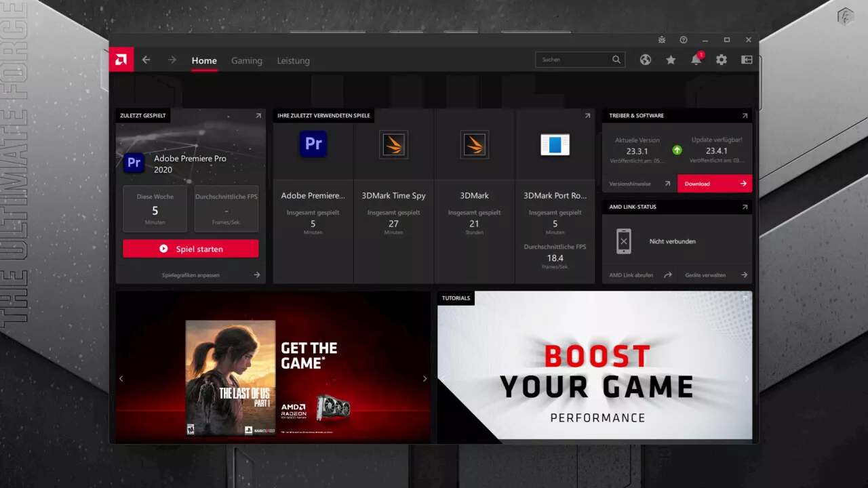Click the Tutorials banner next chevron
The image size is (868, 488).
point(746,378)
